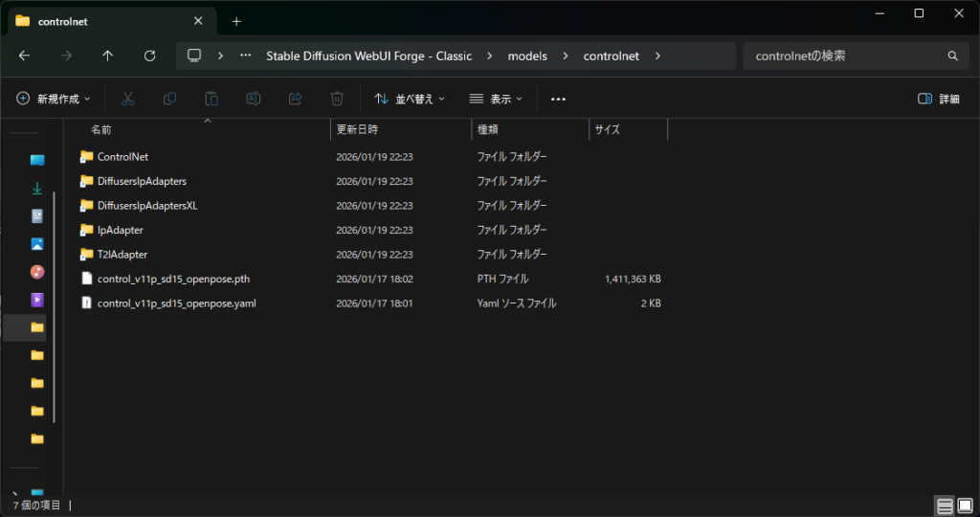
Task: Switch to large thumbnails view in status bar
Action: coord(966,506)
